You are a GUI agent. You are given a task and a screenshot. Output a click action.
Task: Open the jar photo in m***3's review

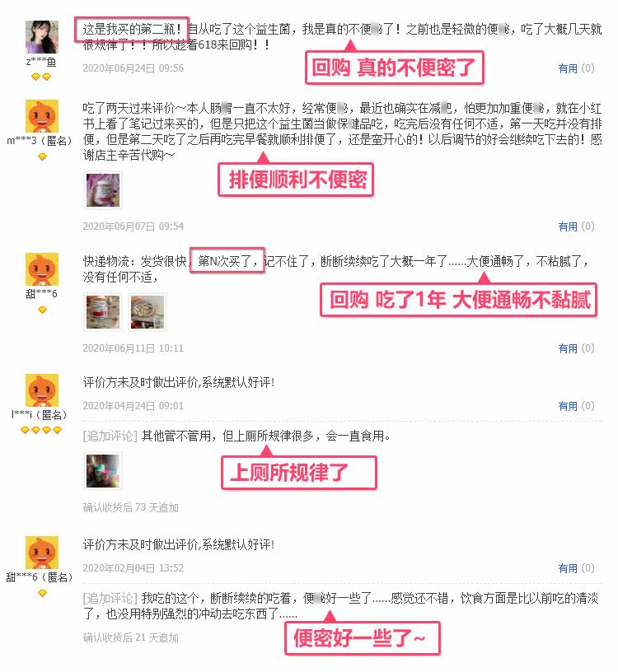(103, 190)
